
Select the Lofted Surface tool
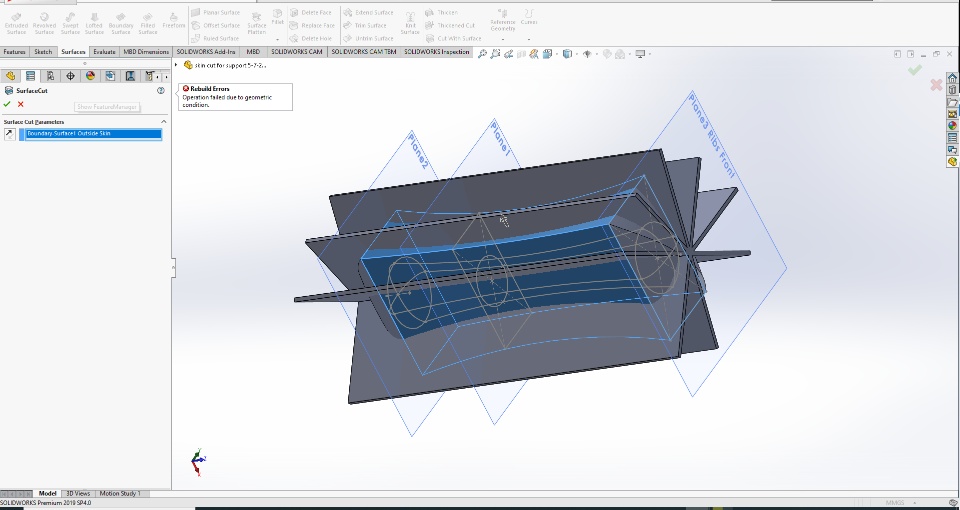(94, 23)
